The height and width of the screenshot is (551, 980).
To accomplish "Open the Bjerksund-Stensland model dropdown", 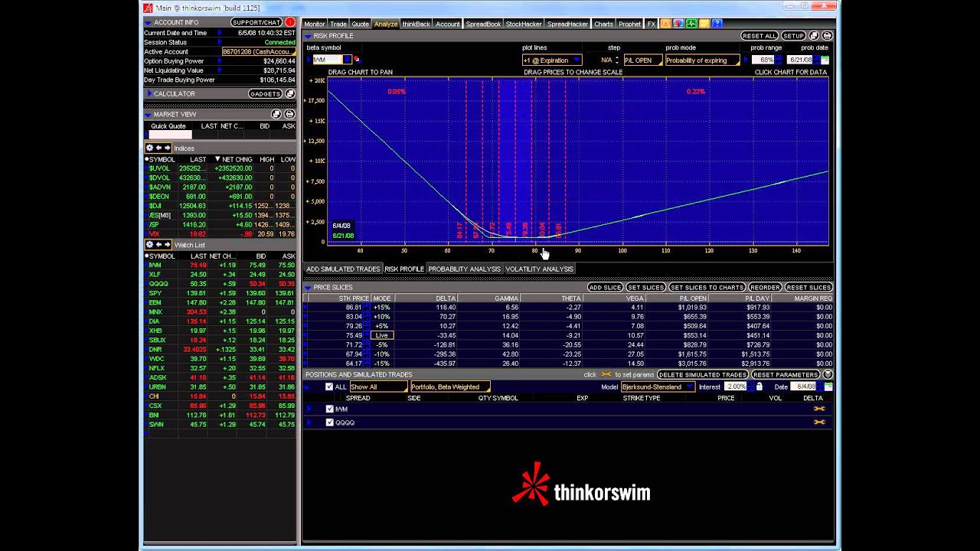I will [x=657, y=387].
